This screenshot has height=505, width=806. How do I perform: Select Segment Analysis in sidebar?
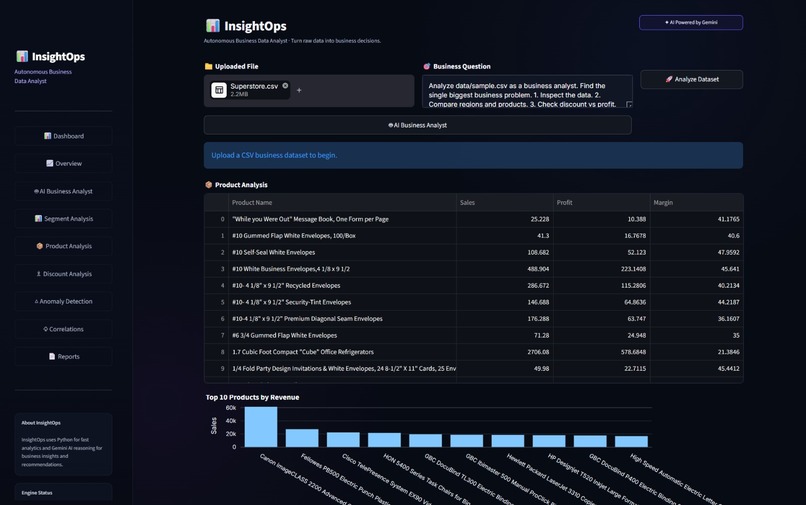click(63, 219)
